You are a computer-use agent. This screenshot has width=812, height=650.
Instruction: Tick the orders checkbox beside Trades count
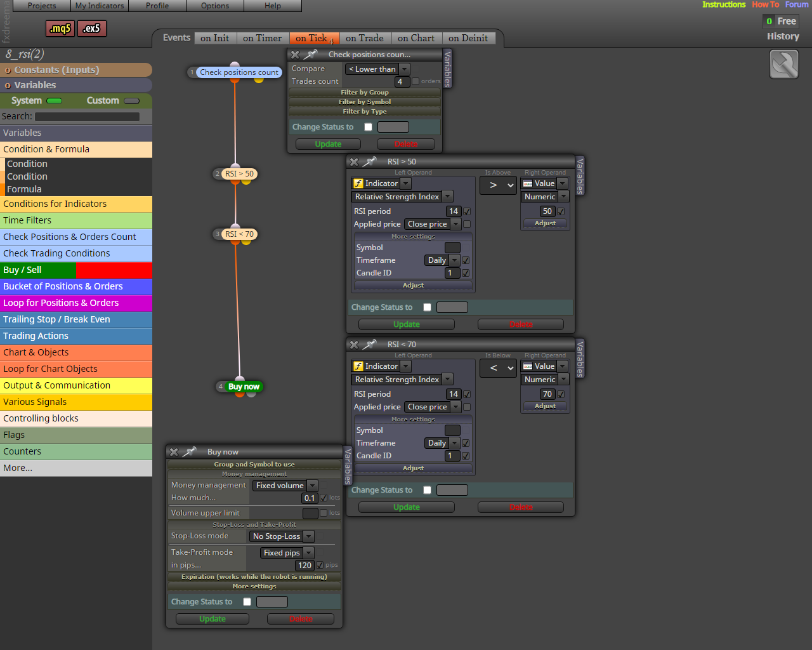(416, 81)
